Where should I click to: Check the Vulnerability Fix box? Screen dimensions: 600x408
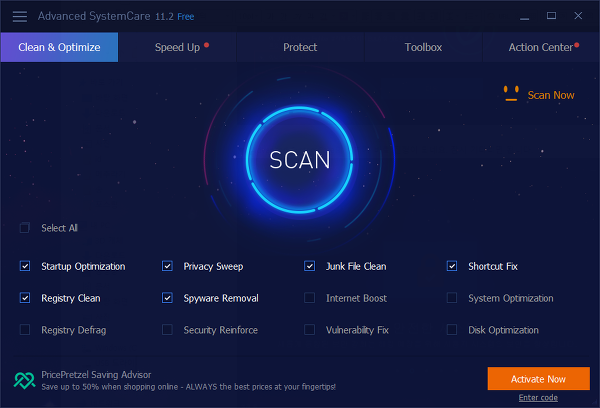(310, 330)
